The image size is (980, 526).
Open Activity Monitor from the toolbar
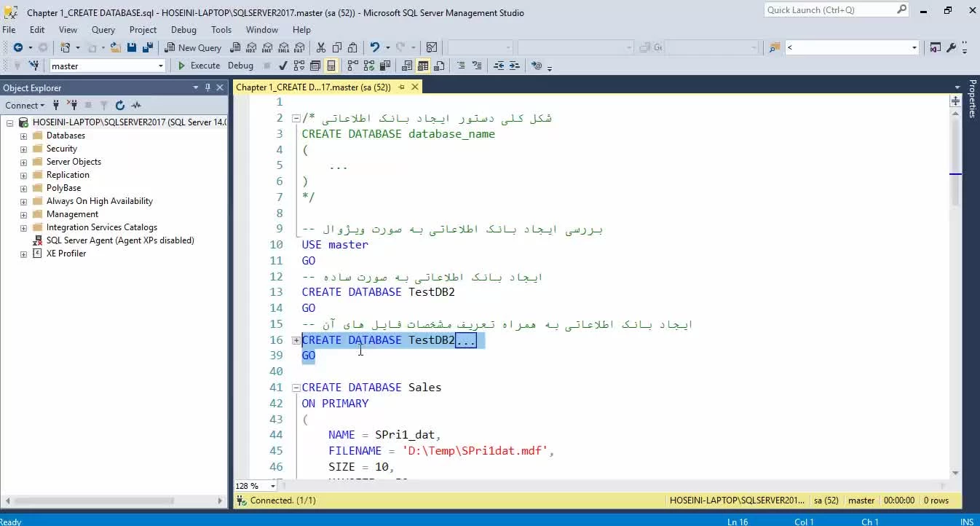coord(432,47)
